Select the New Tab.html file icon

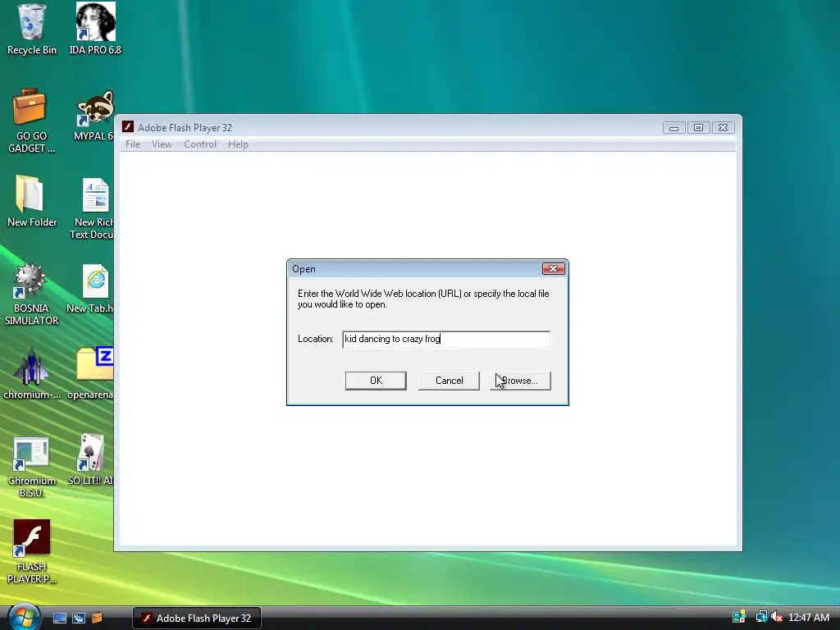point(95,281)
